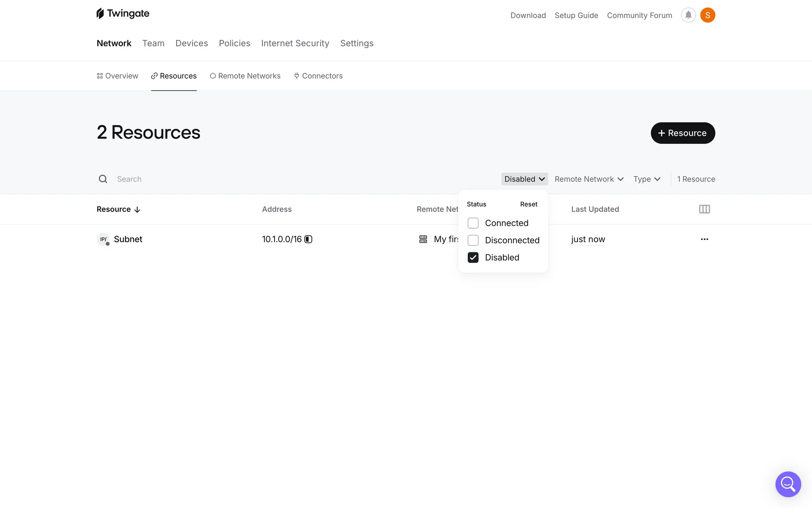The height and width of the screenshot is (508, 812).
Task: Check the Connected status checkbox
Action: pos(473,223)
